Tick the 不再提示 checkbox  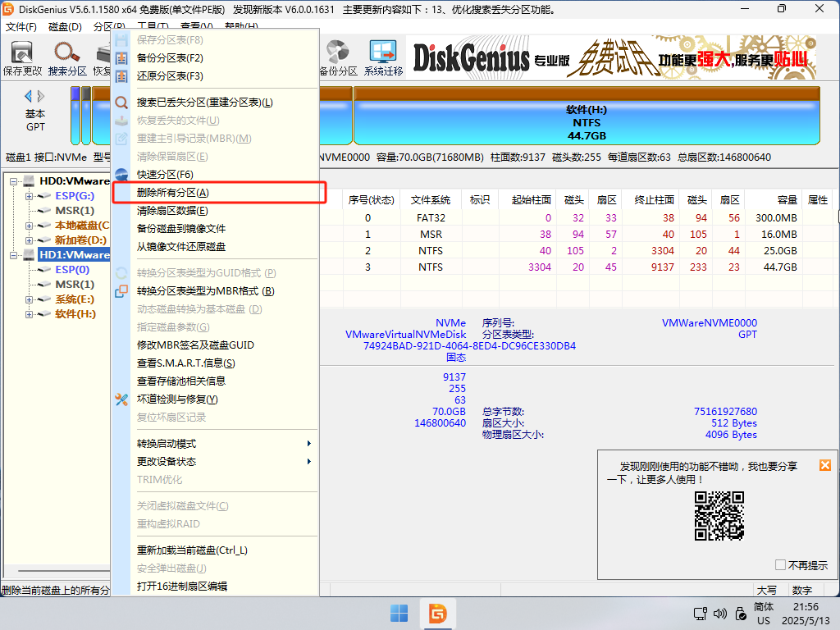(x=781, y=564)
